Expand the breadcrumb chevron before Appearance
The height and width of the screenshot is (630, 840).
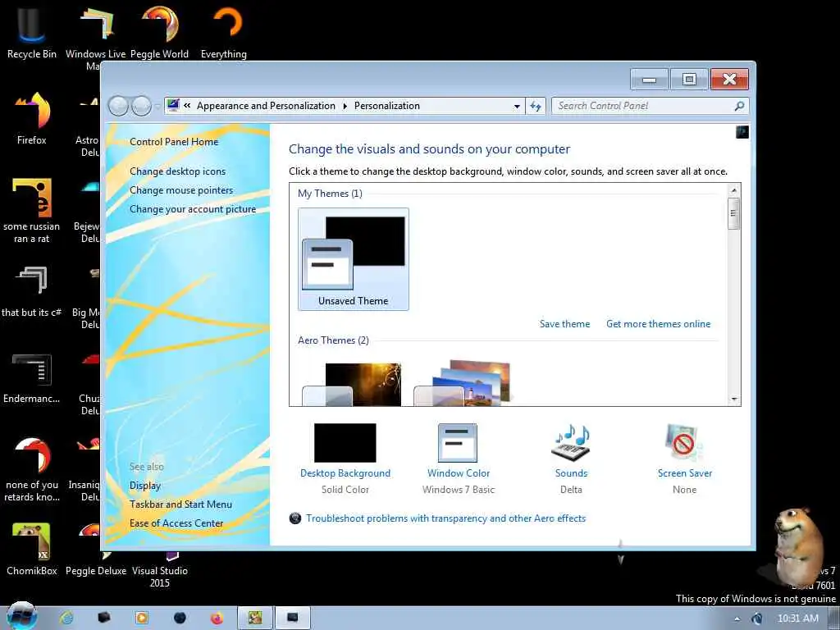[x=187, y=106]
